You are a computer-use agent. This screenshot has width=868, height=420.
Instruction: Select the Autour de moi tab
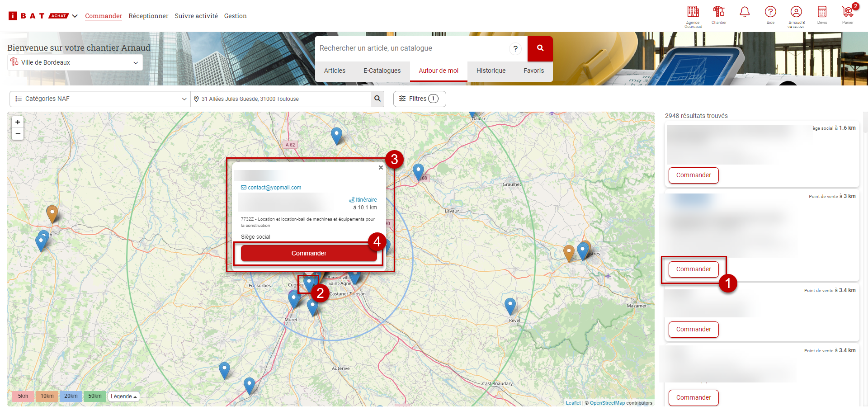coord(439,71)
